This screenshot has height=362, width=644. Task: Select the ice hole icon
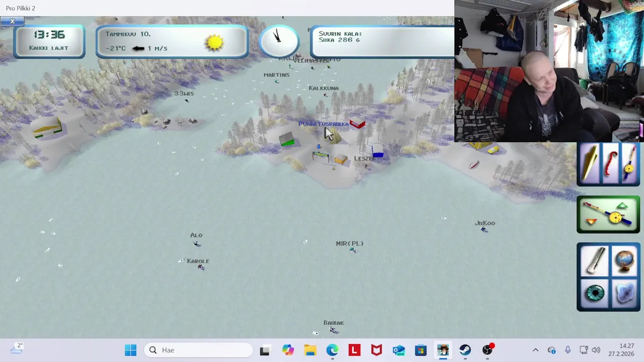[x=624, y=293]
